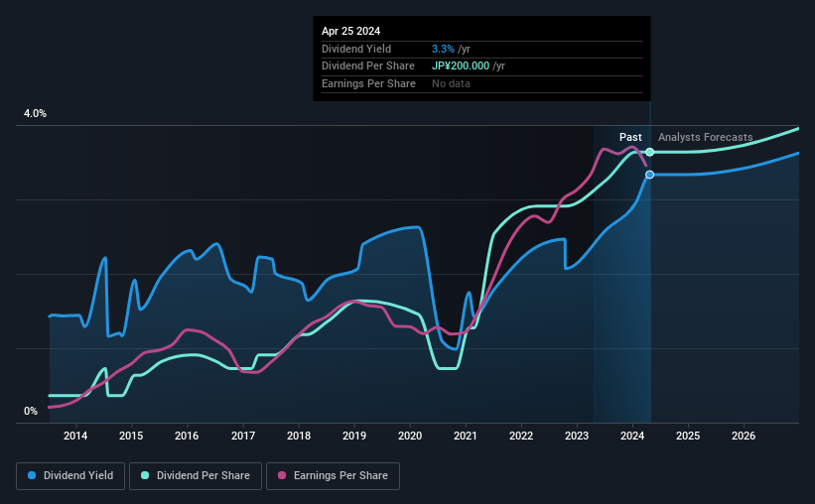Click 'Dividend Per Share' row label in tooltip
Image resolution: width=815 pixels, height=504 pixels.
pos(368,66)
